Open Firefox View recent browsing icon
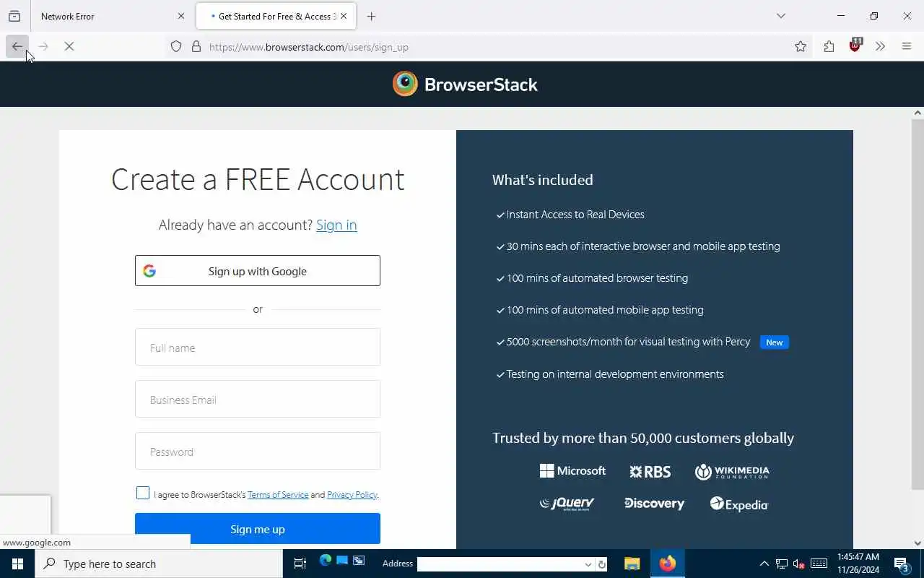This screenshot has height=578, width=924. coord(14,16)
